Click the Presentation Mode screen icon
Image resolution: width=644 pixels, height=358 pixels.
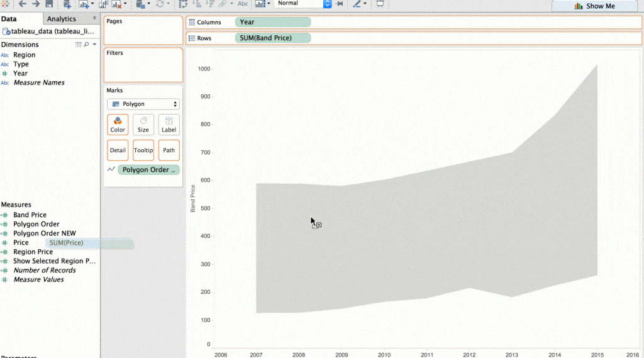click(380, 4)
